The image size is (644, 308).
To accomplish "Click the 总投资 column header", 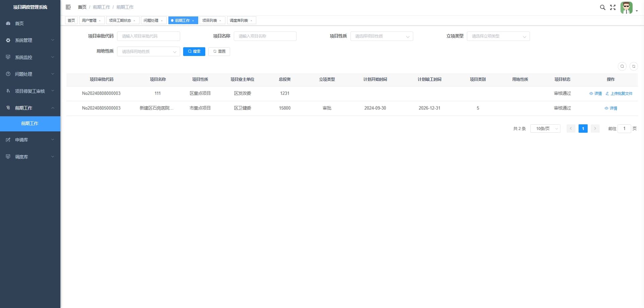I will tap(285, 79).
